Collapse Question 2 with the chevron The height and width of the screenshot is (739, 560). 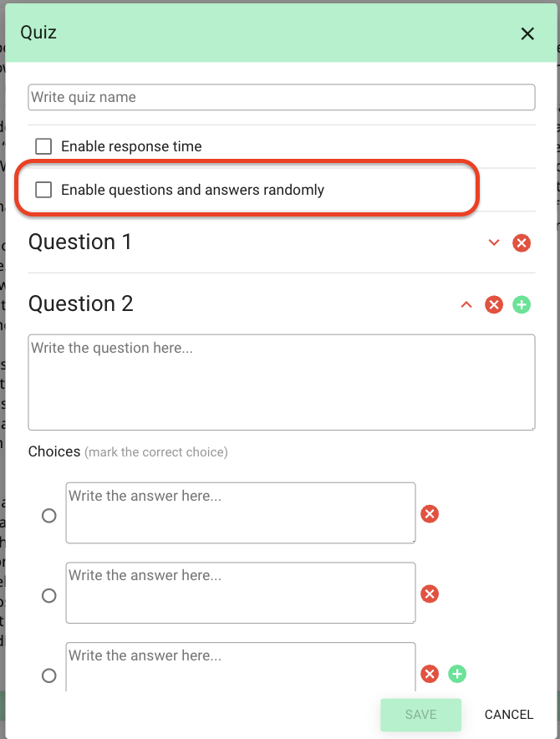coord(466,304)
